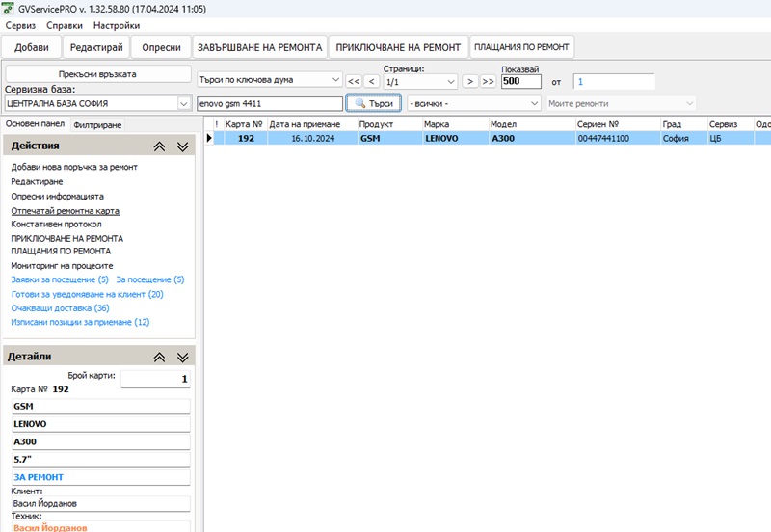Open За посещение (5) link
Screen dimensions: 771x532
click(150, 279)
